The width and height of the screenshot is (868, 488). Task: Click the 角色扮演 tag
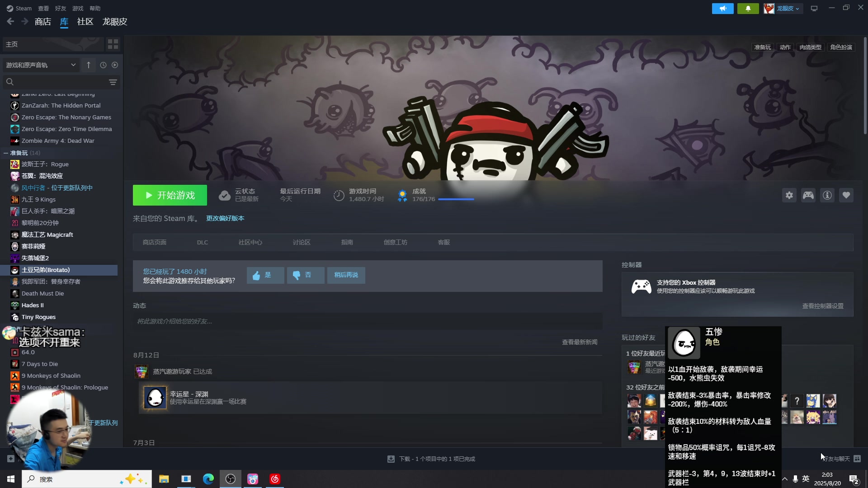click(841, 47)
